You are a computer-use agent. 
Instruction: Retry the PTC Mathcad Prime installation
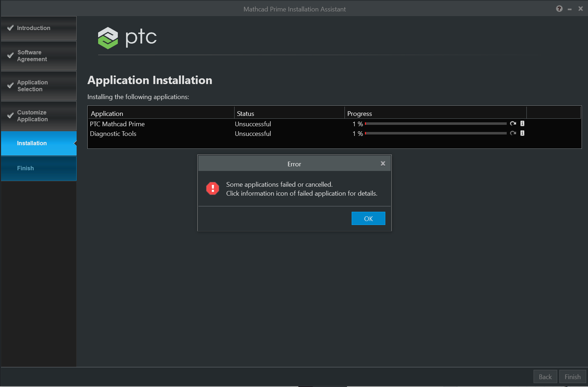click(513, 123)
